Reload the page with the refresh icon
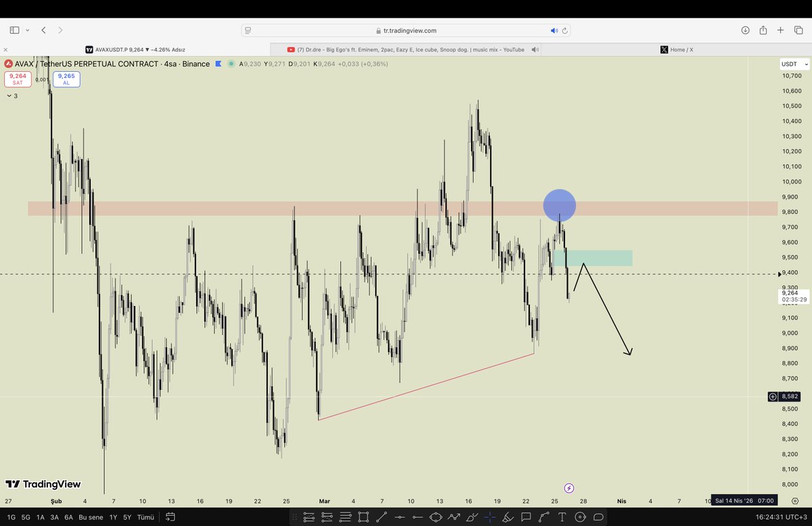Viewport: 812px width, 526px height. 565,30
